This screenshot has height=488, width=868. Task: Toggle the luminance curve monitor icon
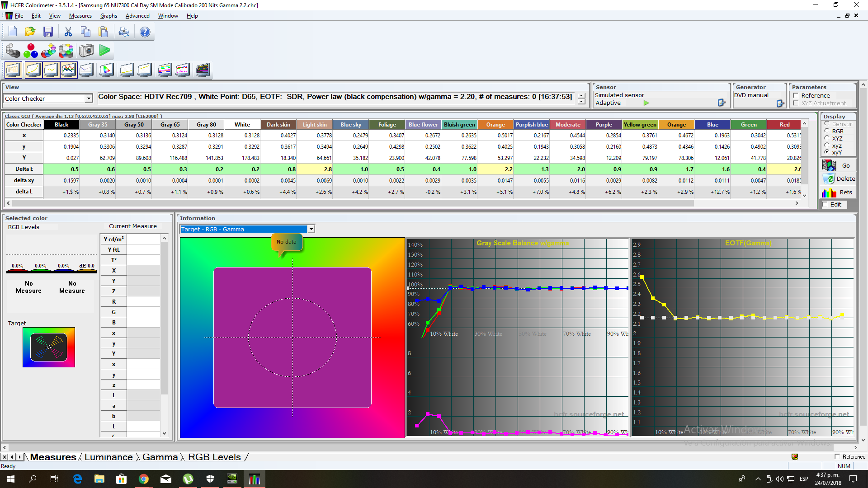click(33, 70)
